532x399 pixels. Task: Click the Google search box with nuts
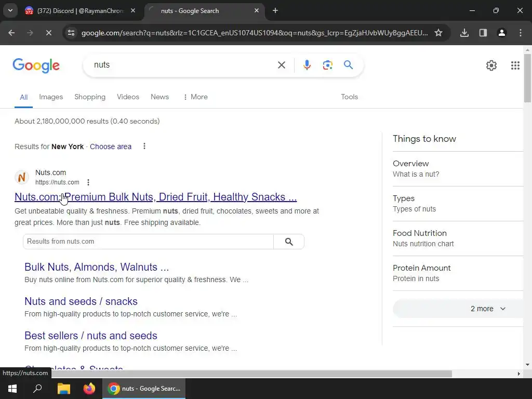pos(183,65)
